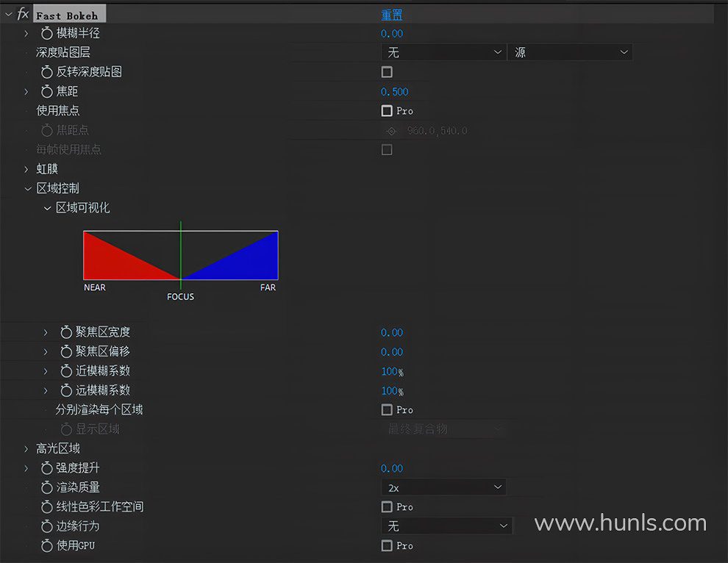The width and height of the screenshot is (728, 563).
Task: Click the green FOCUS line in the graph
Action: pyautogui.click(x=181, y=254)
